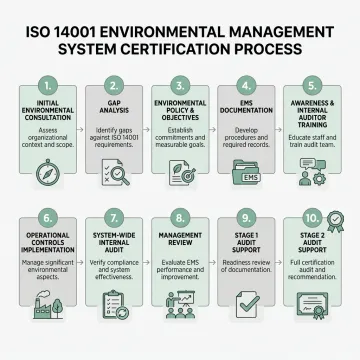Viewport: 360px width, 360px height.
Task: Click the people chat gear training icon
Action: point(313,172)
